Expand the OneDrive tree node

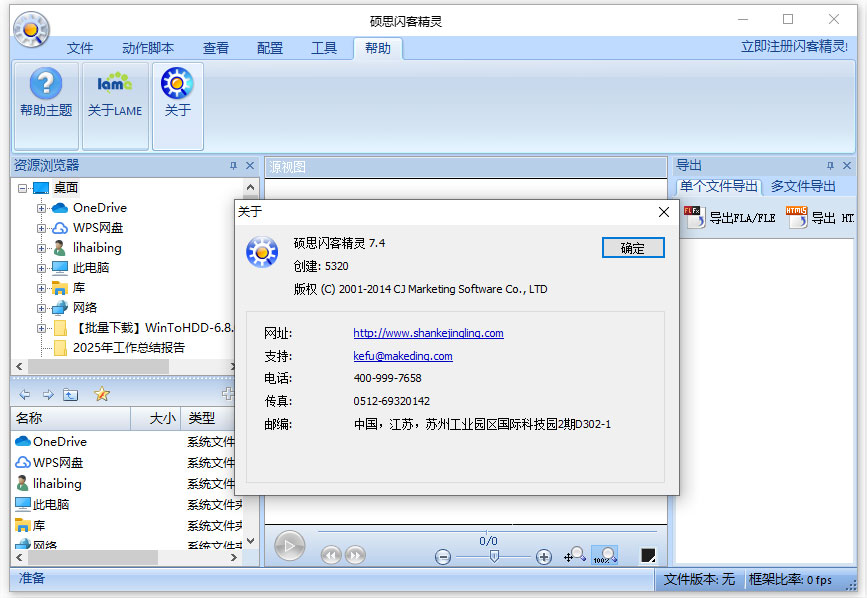point(41,208)
